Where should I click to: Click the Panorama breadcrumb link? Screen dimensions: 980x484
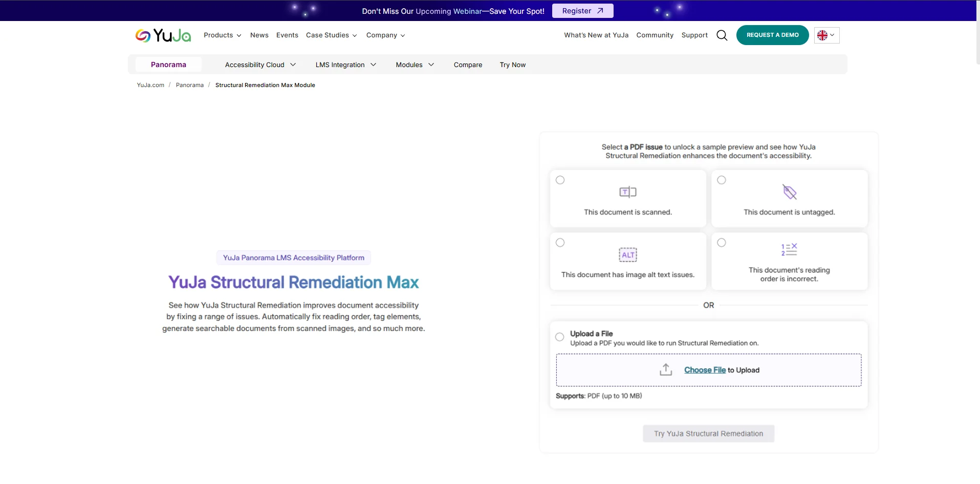pyautogui.click(x=190, y=86)
